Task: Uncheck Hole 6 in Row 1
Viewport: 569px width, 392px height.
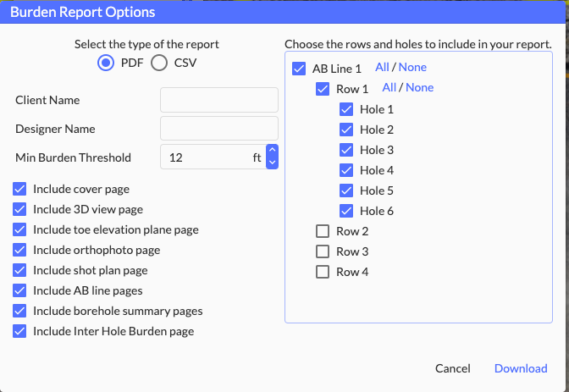Action: (346, 211)
